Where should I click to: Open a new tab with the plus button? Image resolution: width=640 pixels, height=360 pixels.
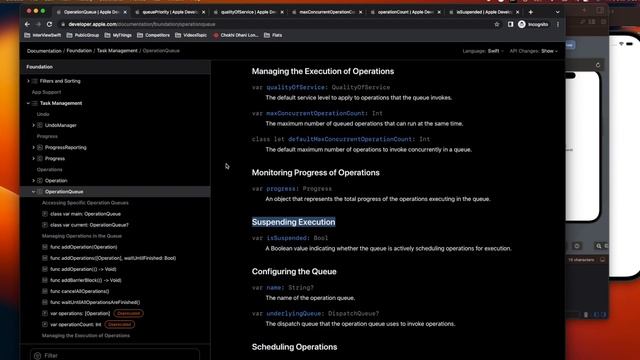click(531, 12)
